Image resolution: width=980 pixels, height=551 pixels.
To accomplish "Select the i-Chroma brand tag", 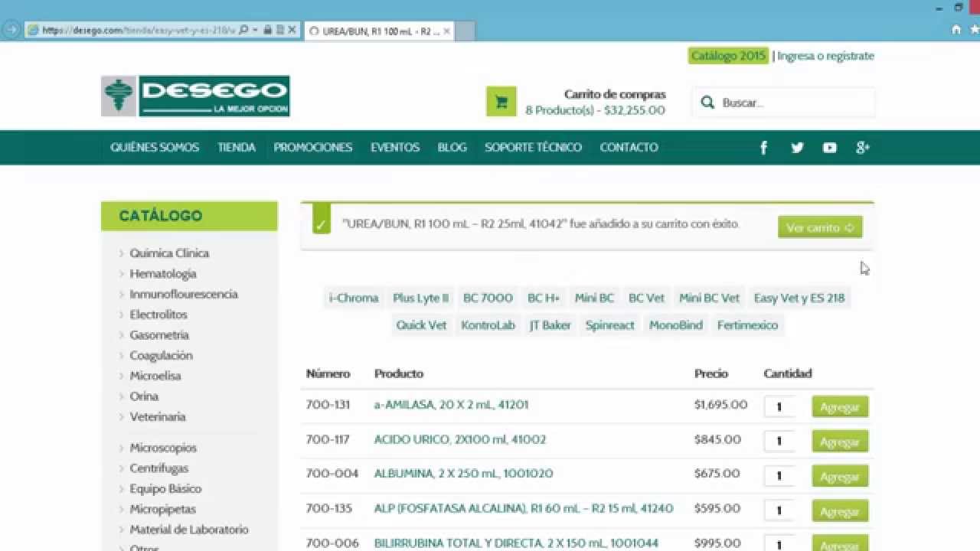I will [x=354, y=298].
